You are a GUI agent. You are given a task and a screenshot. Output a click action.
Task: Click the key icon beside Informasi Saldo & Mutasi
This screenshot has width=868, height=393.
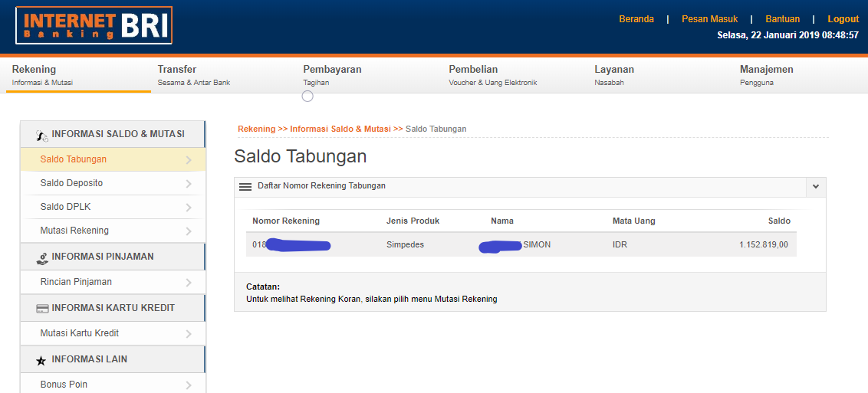tap(41, 134)
